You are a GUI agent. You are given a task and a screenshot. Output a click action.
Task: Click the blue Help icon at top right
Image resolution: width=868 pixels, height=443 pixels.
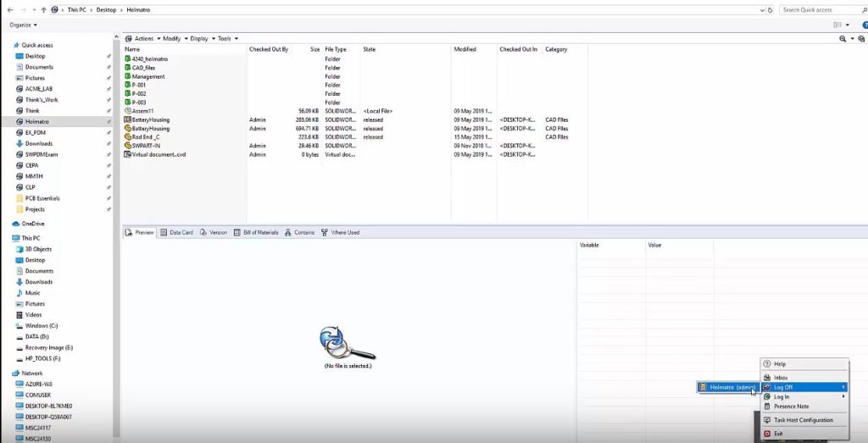tap(865, 25)
